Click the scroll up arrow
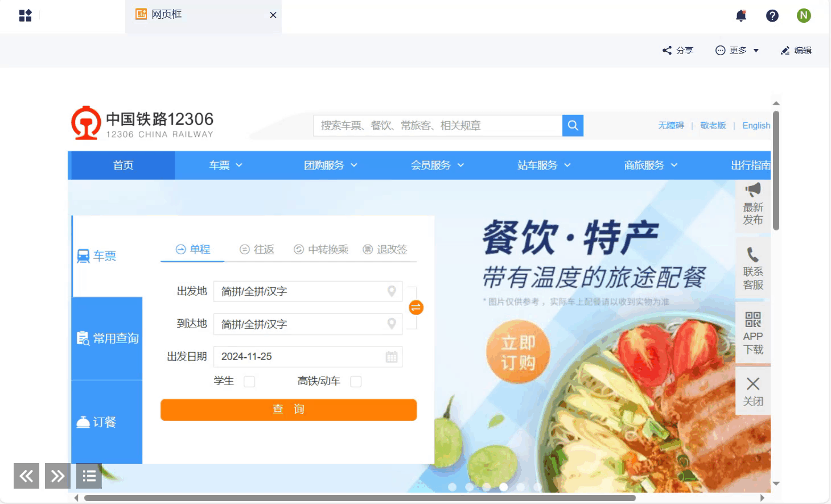 click(776, 104)
